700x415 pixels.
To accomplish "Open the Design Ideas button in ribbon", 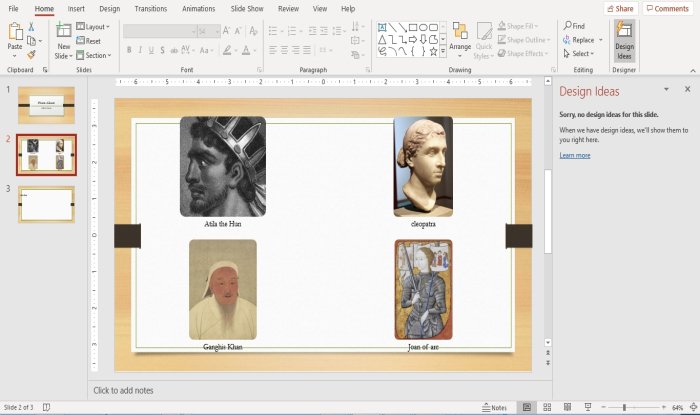I will click(x=624, y=41).
